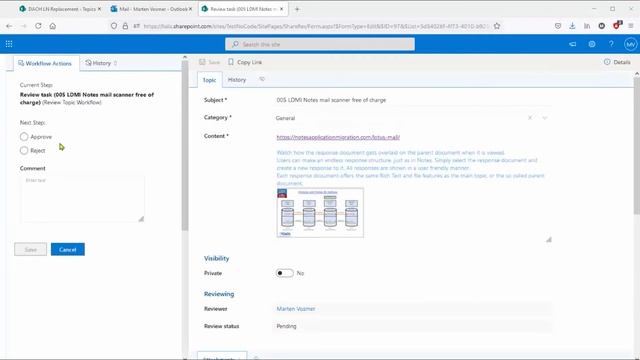Open the Topic tab of the form

click(209, 80)
